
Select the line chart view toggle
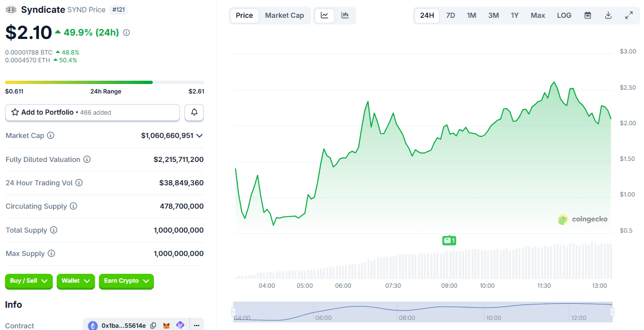325,16
